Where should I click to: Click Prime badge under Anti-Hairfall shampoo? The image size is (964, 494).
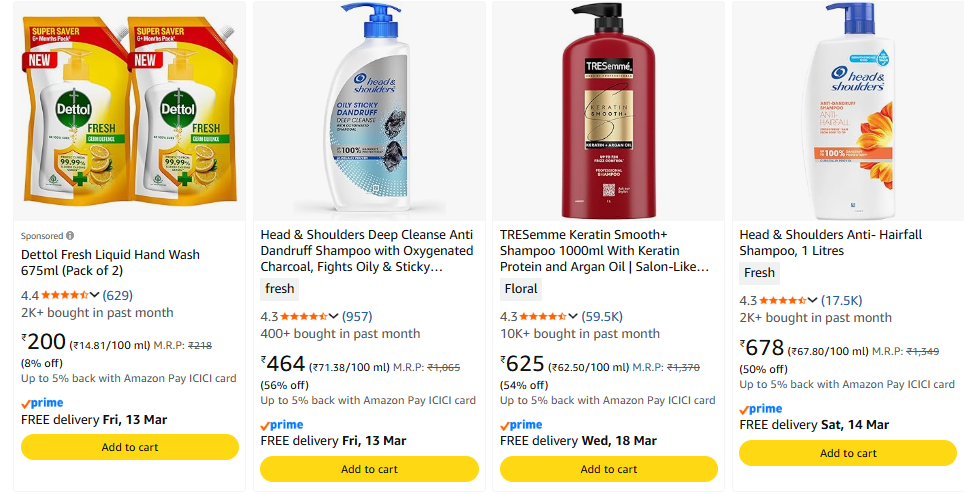[x=761, y=409]
